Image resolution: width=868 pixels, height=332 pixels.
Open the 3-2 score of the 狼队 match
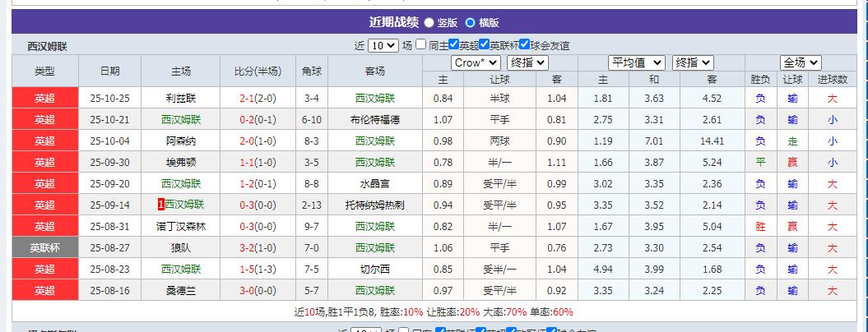(x=245, y=247)
